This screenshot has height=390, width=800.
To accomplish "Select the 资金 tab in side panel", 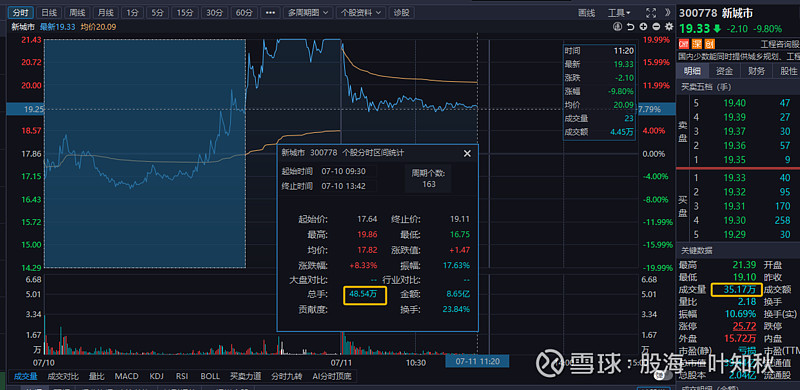I will tap(724, 71).
